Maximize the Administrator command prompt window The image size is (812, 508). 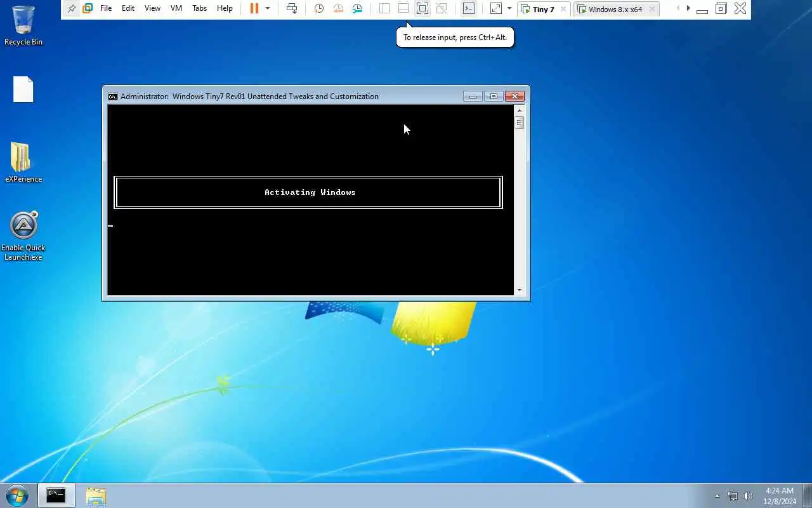[x=494, y=97]
